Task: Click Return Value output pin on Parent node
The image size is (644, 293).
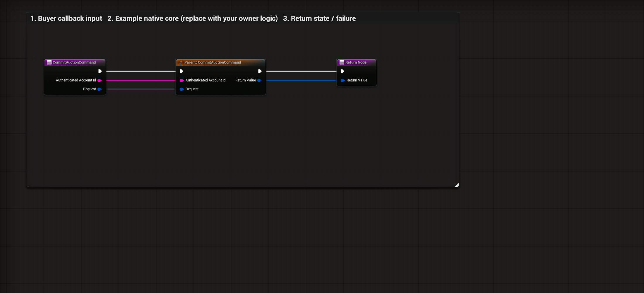Action: pyautogui.click(x=259, y=80)
